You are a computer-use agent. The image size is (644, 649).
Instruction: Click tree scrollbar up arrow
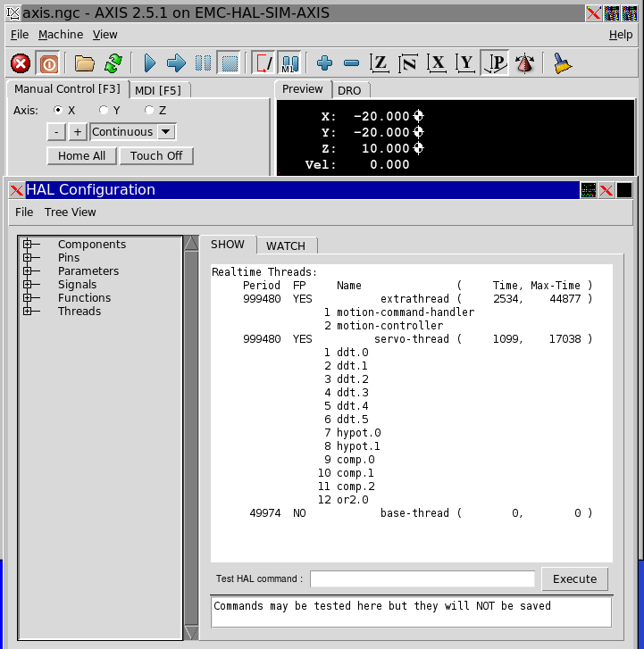tap(191, 243)
